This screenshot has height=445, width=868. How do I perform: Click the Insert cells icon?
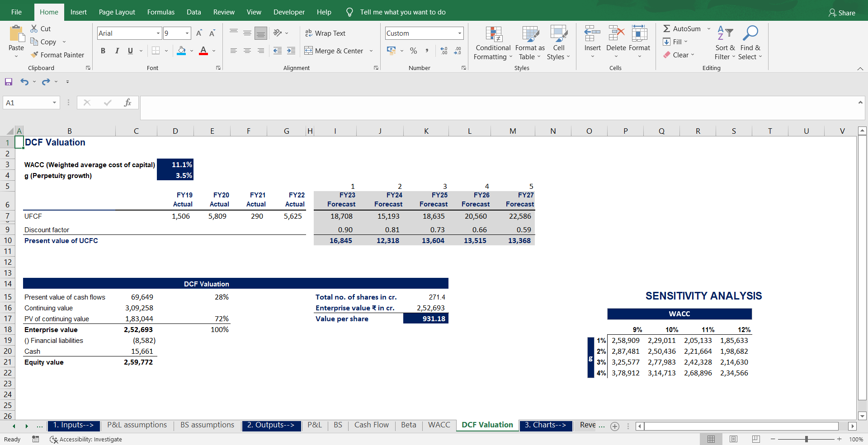(x=592, y=33)
